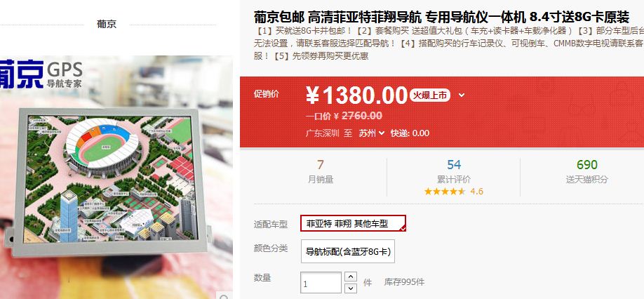Click the five-star rating icons
Image resolution: width=644 pixels, height=299 pixels.
445,191
